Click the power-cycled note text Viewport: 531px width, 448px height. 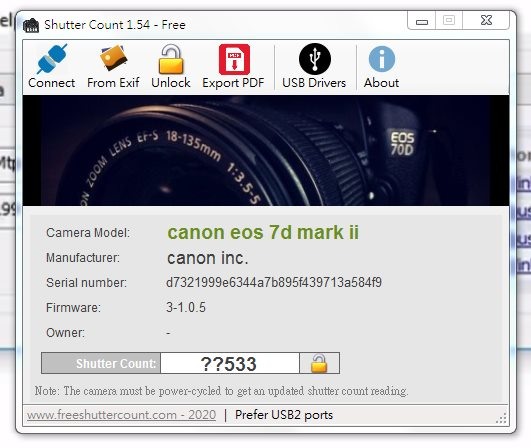coord(221,391)
